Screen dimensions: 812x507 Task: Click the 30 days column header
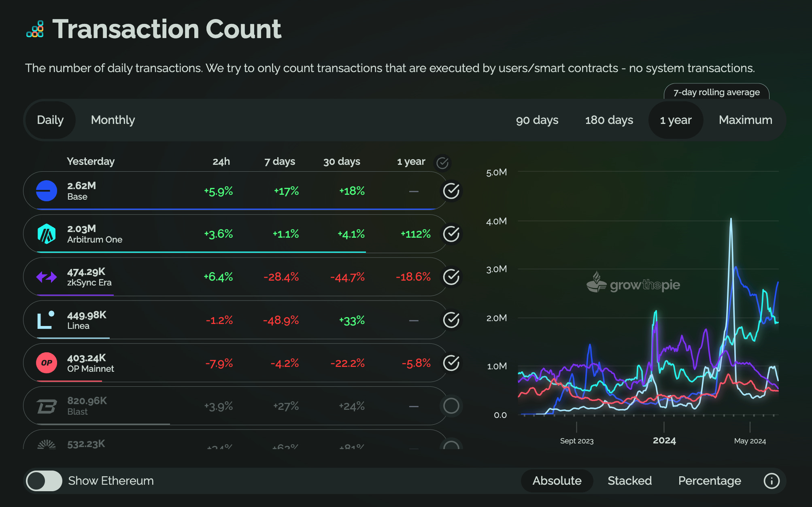pos(342,161)
